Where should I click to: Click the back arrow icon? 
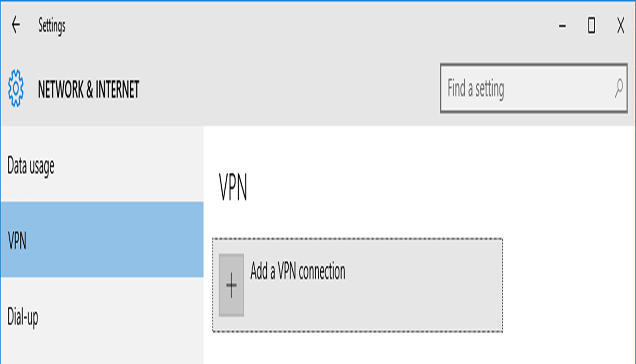point(15,25)
